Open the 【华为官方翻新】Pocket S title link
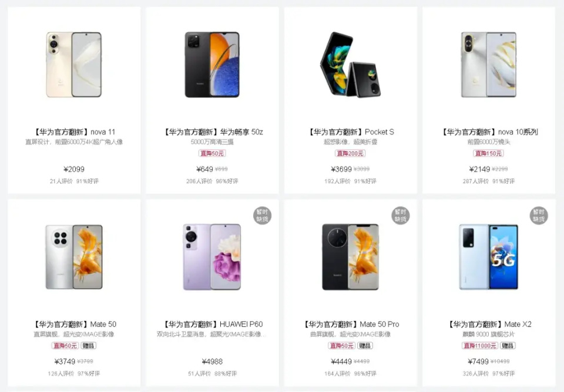Screen dimensions: 564x392 pos(350,132)
